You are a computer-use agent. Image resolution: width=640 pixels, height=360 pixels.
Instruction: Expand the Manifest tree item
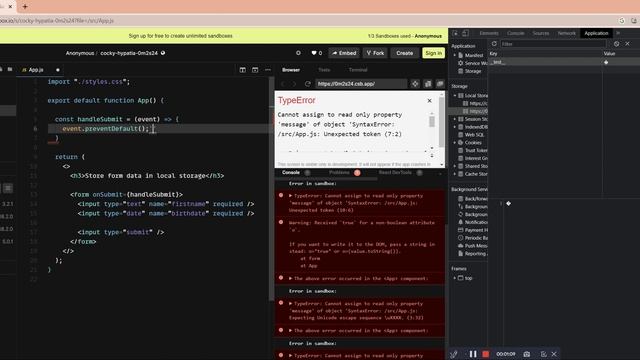[455, 55]
